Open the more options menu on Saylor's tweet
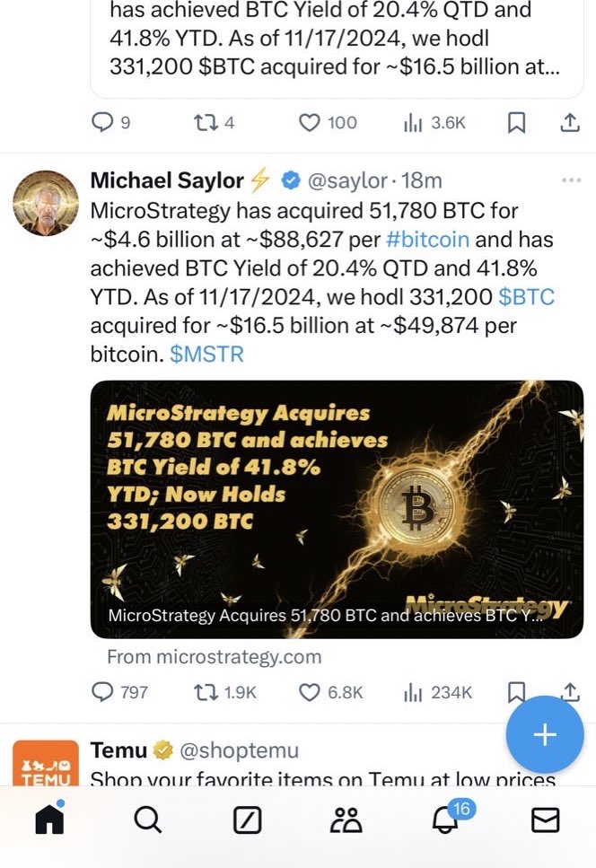596x868 pixels. [x=571, y=180]
